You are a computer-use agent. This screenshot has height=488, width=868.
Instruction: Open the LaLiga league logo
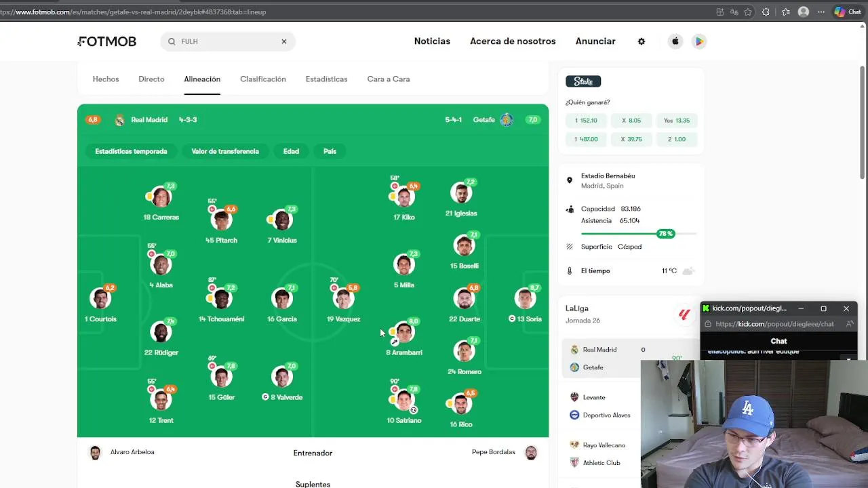(684, 314)
